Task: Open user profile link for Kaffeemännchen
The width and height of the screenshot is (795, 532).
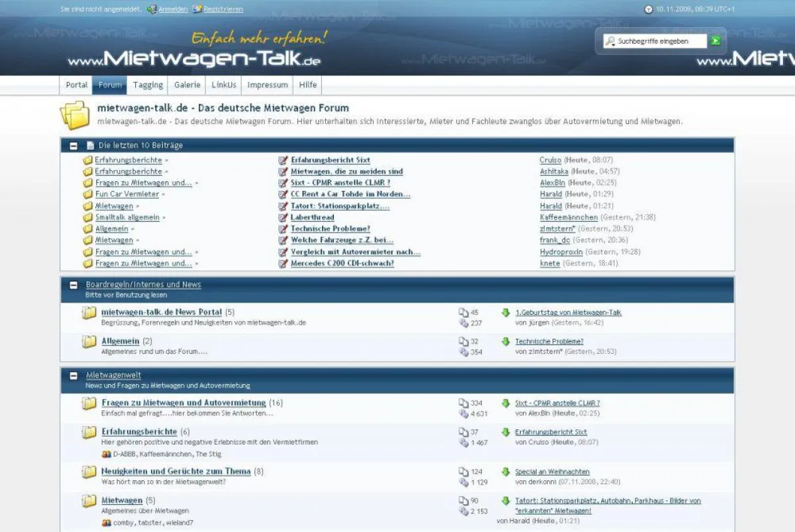Action: (x=568, y=217)
